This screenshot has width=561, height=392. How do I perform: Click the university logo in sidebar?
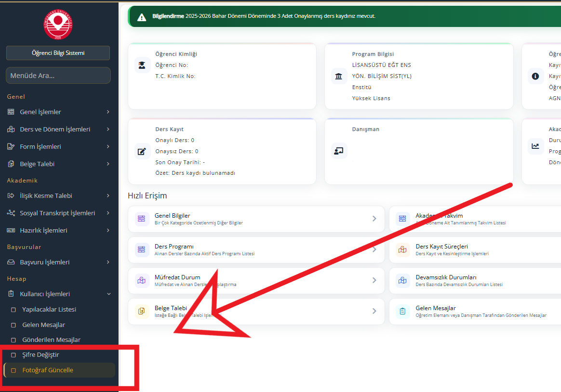click(x=58, y=25)
